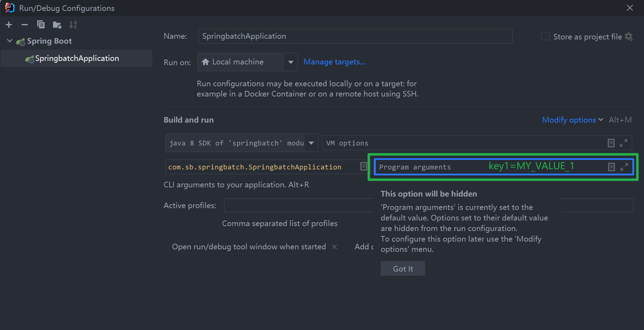Close the Run/Debug Configurations dialog
The height and width of the screenshot is (330, 644).
point(630,8)
